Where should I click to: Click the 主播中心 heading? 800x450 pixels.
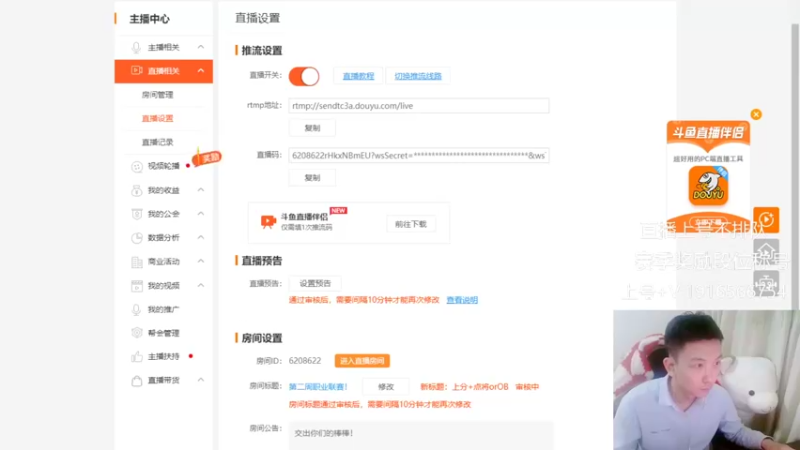click(149, 19)
